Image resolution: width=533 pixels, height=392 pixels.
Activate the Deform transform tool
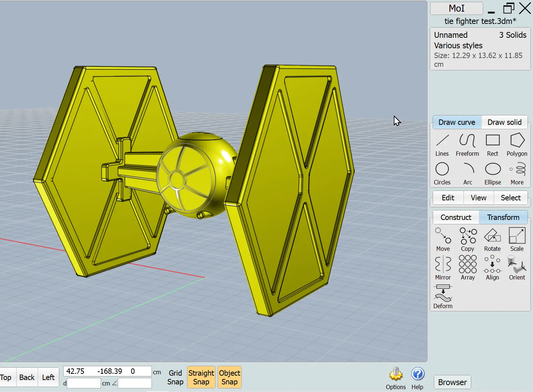443,297
